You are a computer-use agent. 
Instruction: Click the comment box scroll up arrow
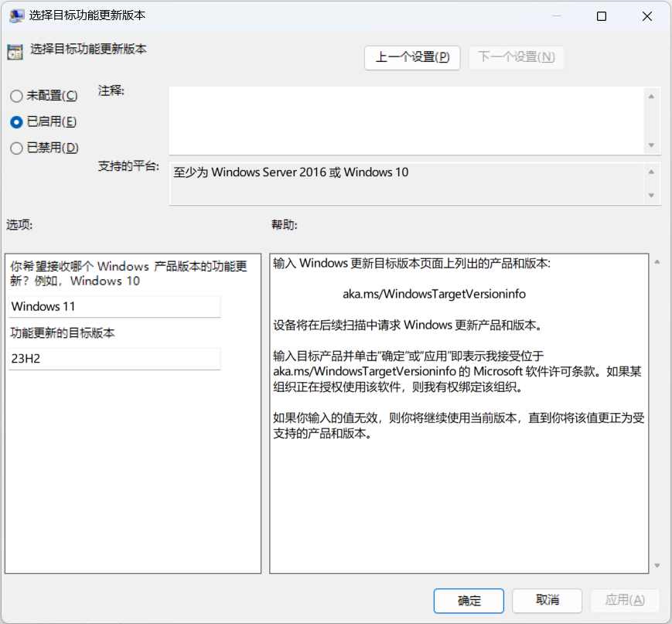[651, 97]
